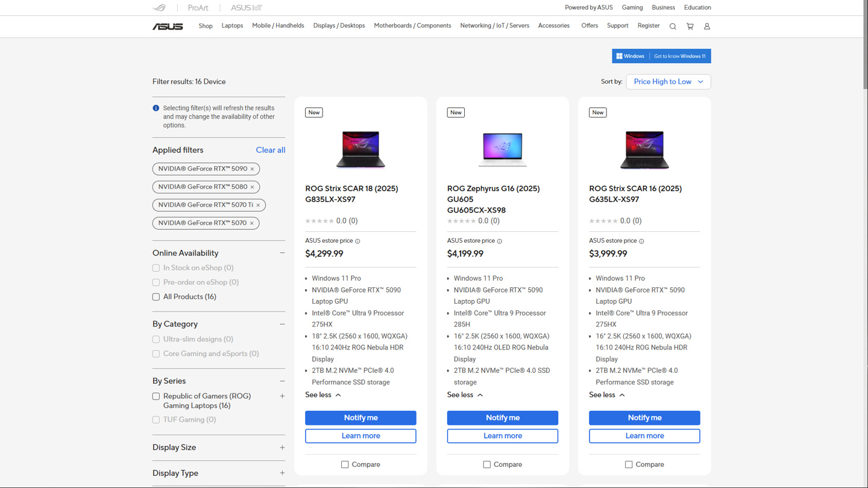Expand the Display Size filter section
The width and height of the screenshot is (868, 488).
tap(281, 448)
